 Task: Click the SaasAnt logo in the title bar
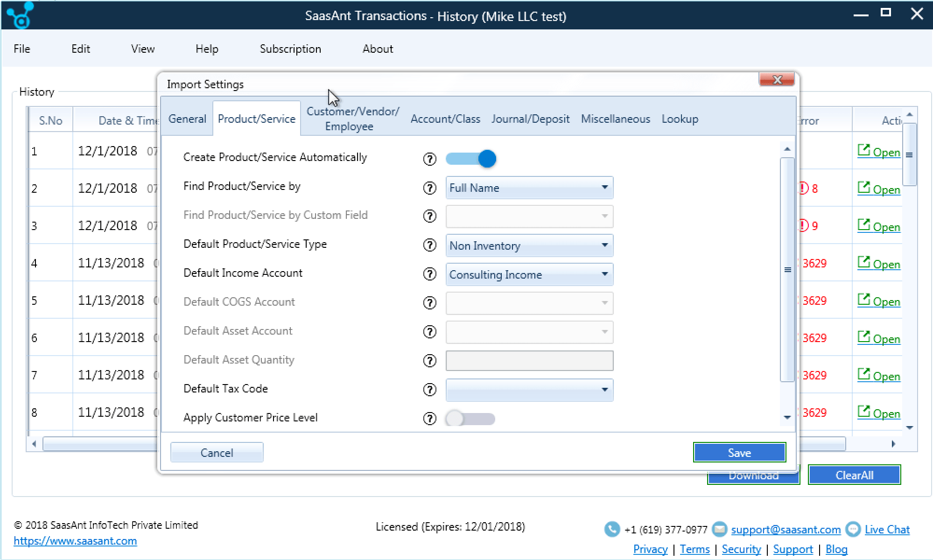(x=20, y=15)
